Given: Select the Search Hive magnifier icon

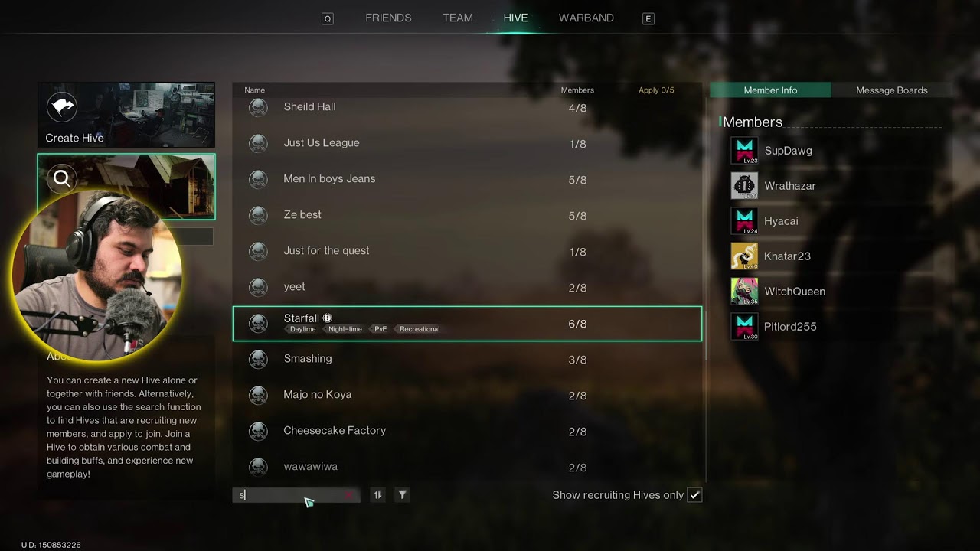Looking at the screenshot, I should [x=62, y=179].
